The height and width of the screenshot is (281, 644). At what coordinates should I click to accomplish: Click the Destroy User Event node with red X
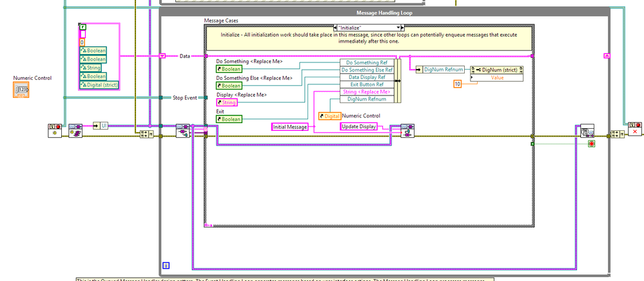[634, 130]
